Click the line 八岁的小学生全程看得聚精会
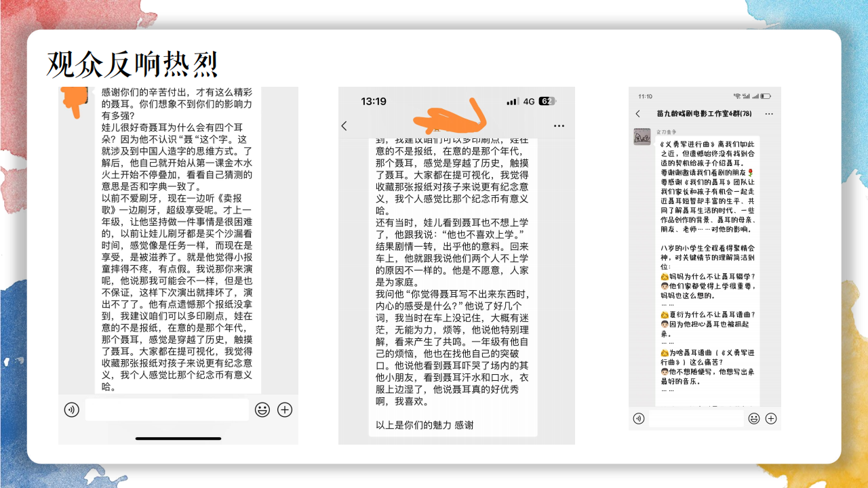868x488 pixels. point(707,248)
